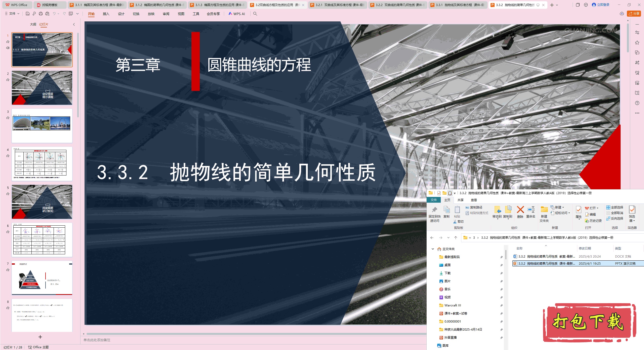Click the search magnifier icon in WPS

[255, 14]
